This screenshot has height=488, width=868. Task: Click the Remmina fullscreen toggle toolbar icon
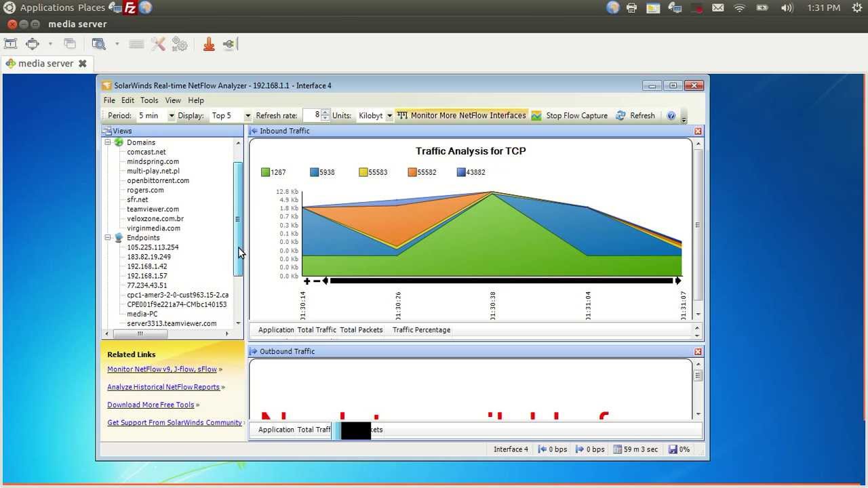coord(10,44)
